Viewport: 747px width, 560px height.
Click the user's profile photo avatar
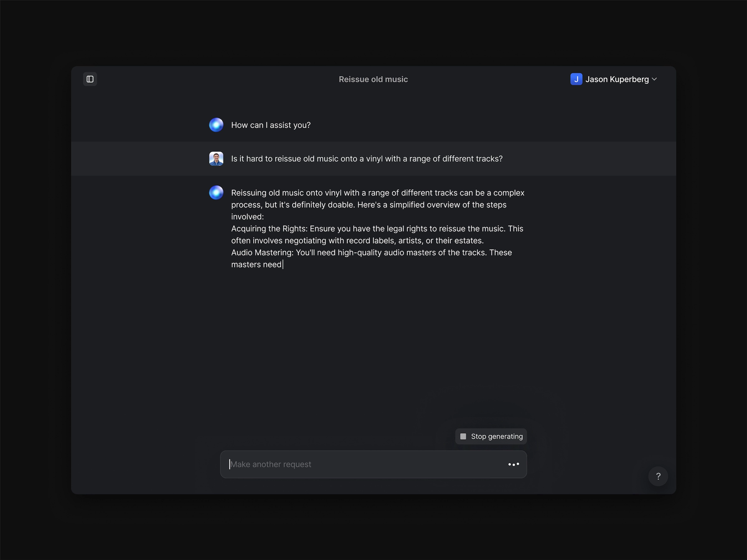(x=216, y=159)
